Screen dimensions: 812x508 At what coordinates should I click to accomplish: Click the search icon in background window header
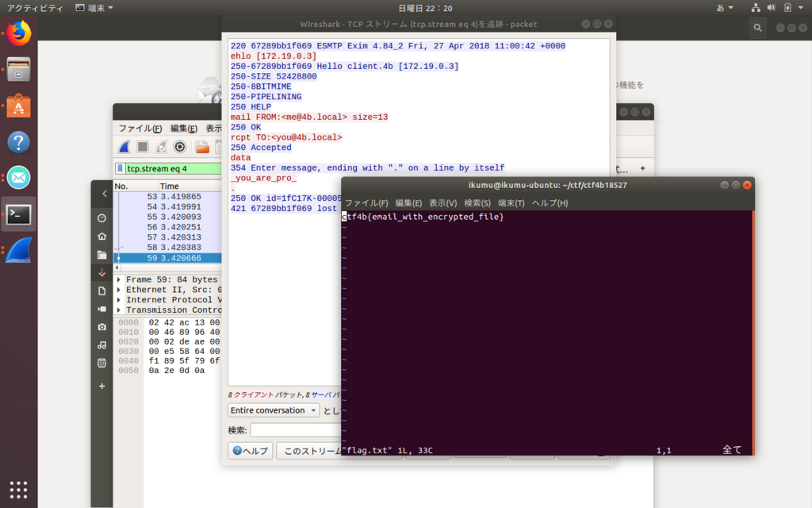tap(757, 28)
